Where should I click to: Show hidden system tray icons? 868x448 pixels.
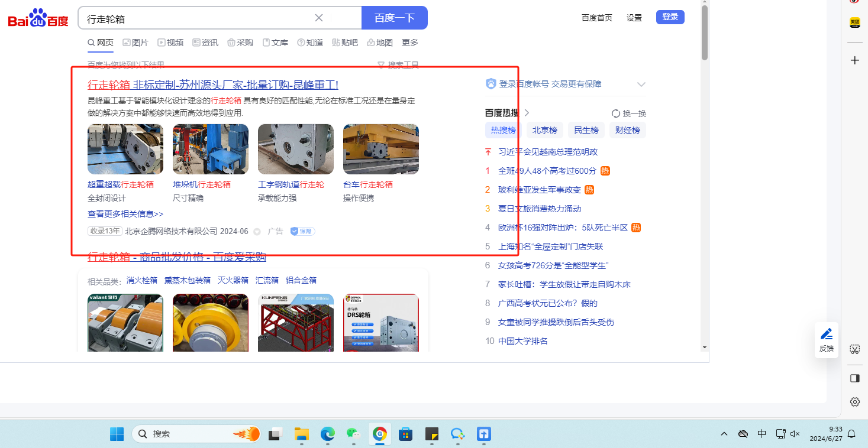click(724, 434)
